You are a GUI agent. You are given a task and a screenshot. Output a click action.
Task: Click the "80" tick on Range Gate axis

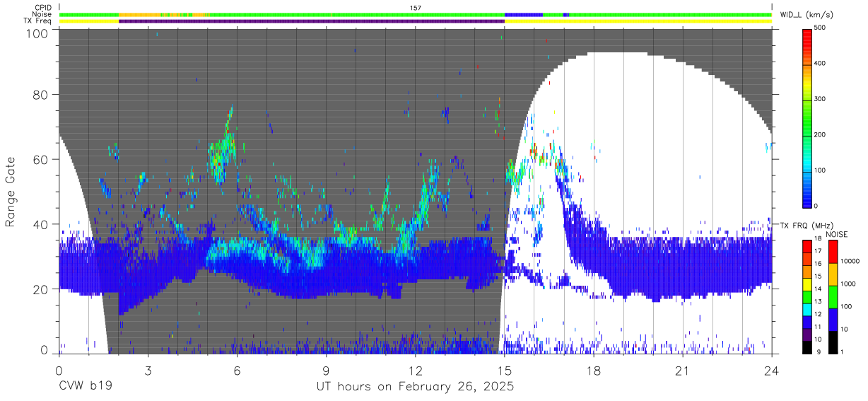tap(41, 95)
